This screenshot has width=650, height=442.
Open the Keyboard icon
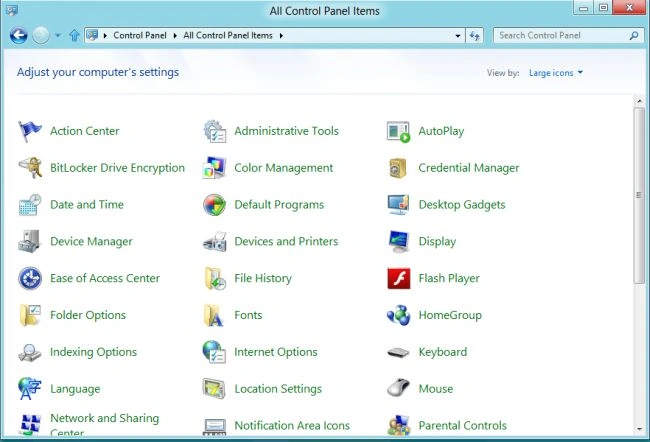point(398,352)
